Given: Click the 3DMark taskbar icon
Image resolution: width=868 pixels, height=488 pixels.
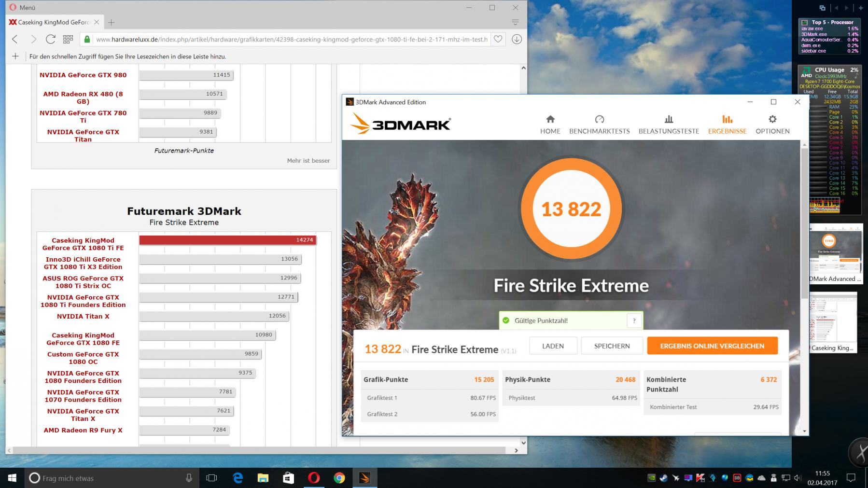Looking at the screenshot, I should [364, 478].
